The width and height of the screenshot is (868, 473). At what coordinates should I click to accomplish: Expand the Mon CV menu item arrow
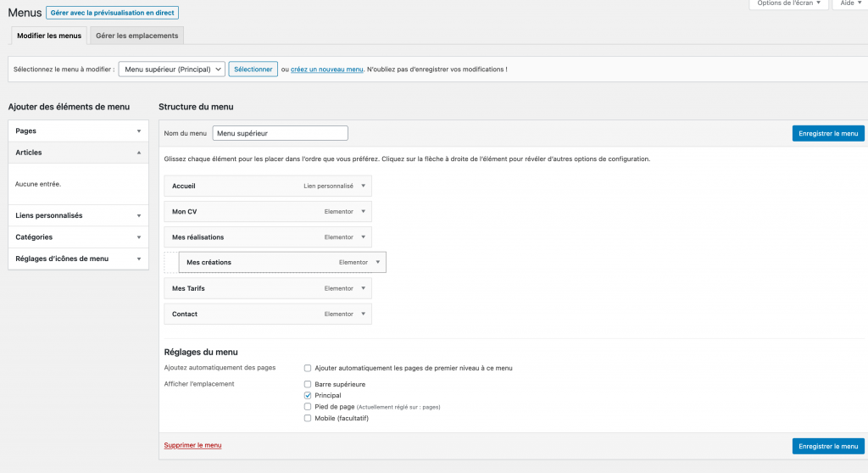[363, 212]
